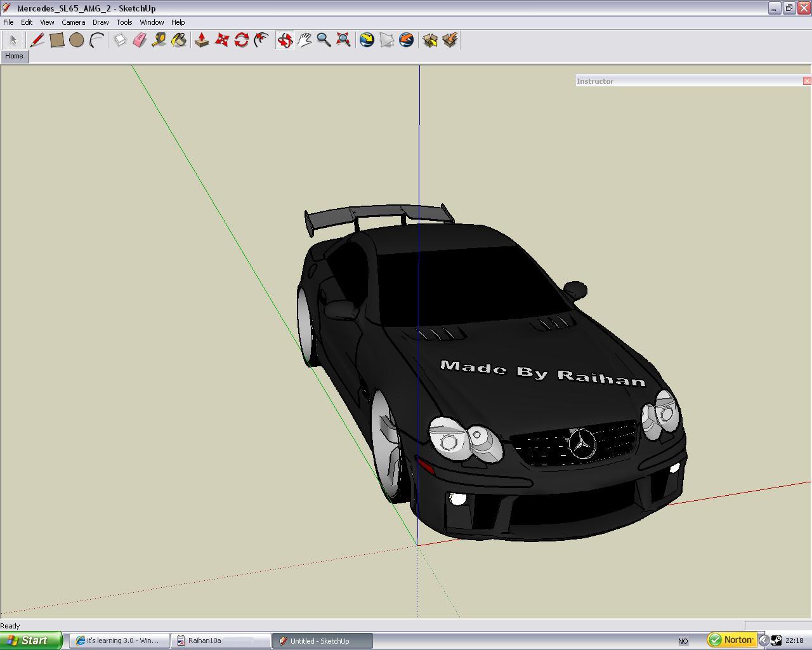The height and width of the screenshot is (650, 812).
Task: Select the arrow Select tool
Action: 13,40
